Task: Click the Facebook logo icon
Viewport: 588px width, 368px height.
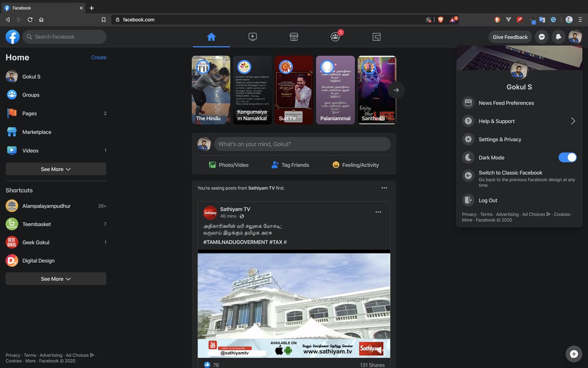Action: click(x=13, y=37)
